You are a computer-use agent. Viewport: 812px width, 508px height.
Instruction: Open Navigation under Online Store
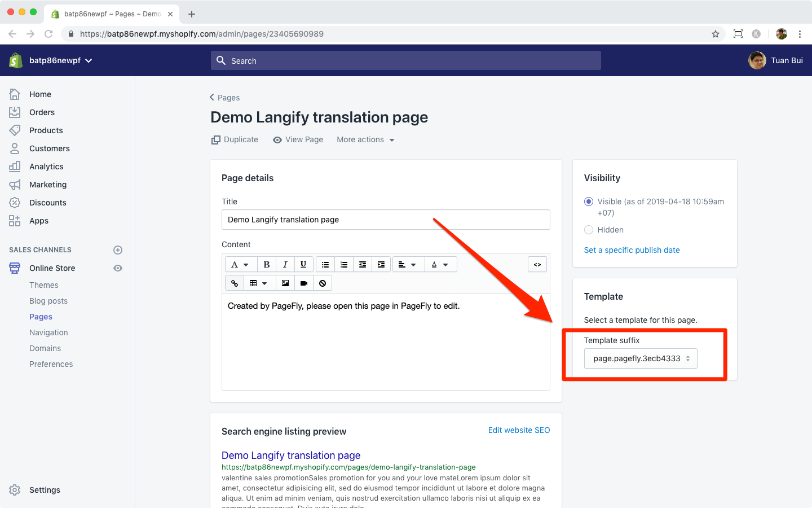coord(48,332)
